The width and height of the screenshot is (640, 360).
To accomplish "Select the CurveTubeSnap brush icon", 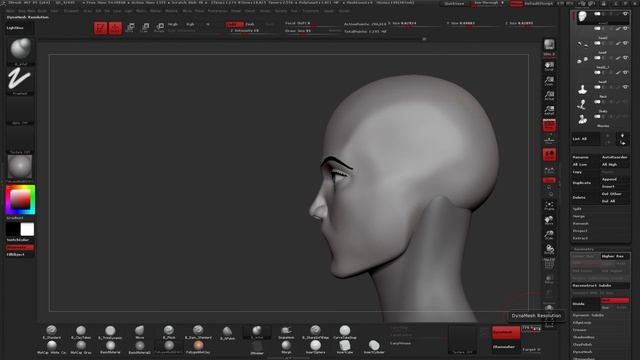I will [344, 331].
